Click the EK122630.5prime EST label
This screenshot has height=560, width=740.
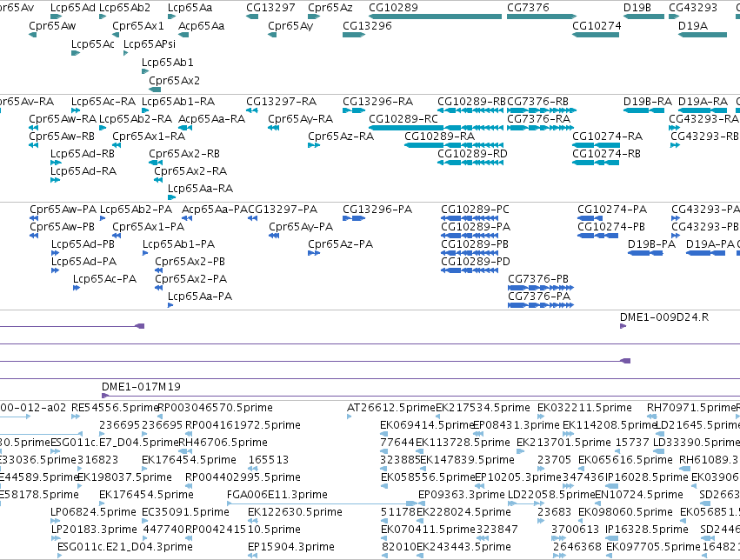pos(295,512)
